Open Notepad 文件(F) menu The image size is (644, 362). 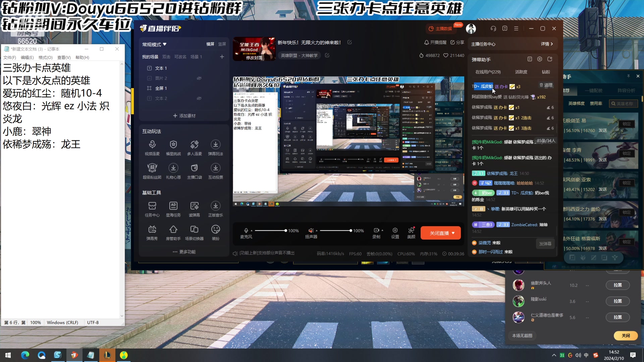pos(10,58)
